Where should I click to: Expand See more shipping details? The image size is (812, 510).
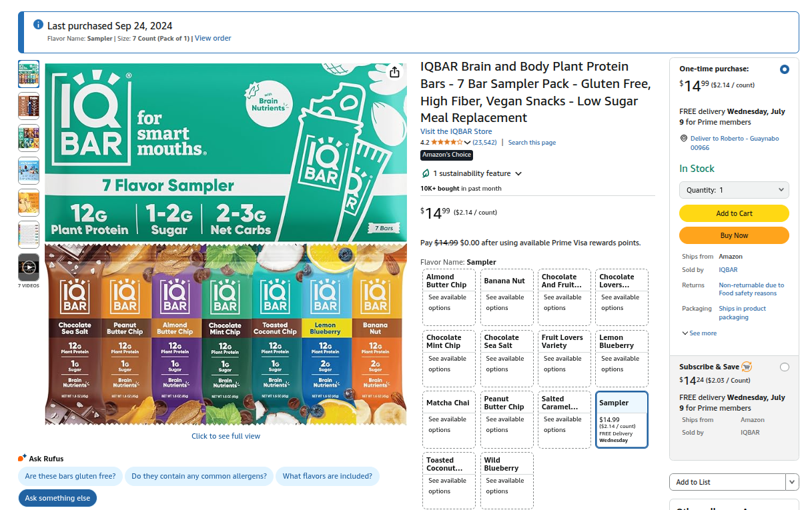(699, 333)
